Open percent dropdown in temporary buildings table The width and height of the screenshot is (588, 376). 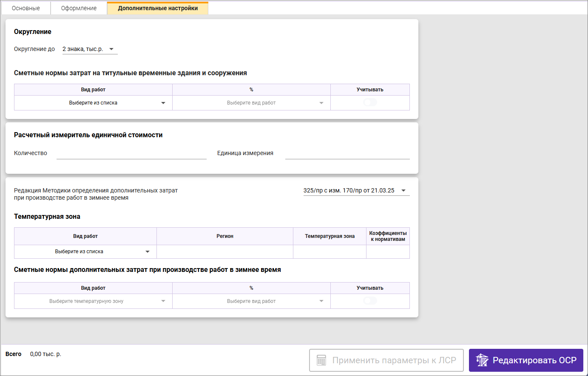[251, 103]
